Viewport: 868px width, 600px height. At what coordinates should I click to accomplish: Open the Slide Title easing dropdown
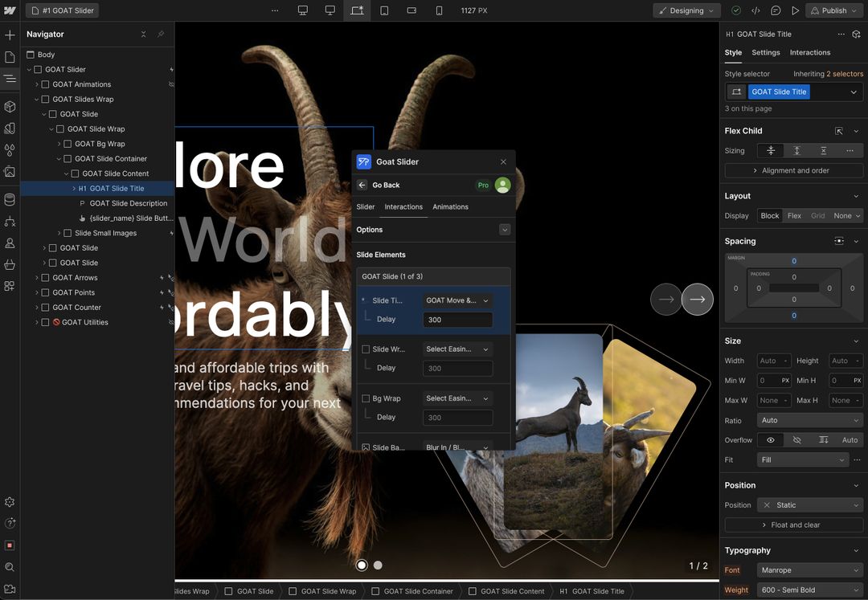pyautogui.click(x=457, y=299)
